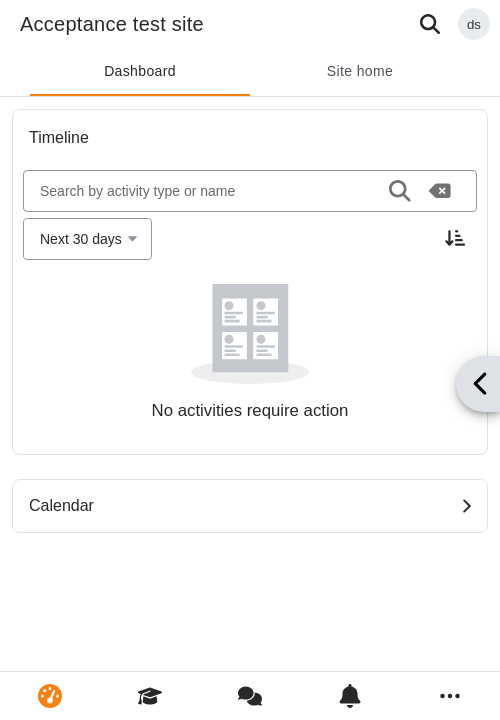Clear timeline search with backspace icon
The height and width of the screenshot is (720, 500).
(x=440, y=191)
